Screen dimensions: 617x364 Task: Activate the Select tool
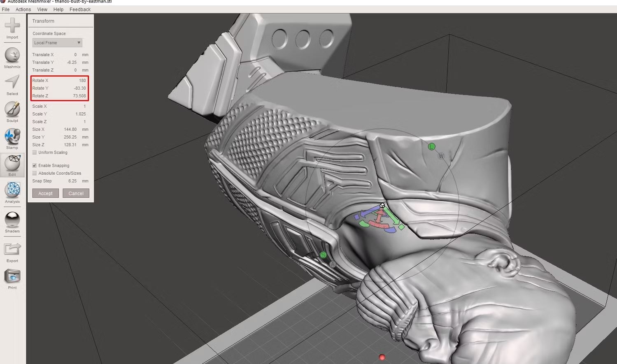[12, 82]
